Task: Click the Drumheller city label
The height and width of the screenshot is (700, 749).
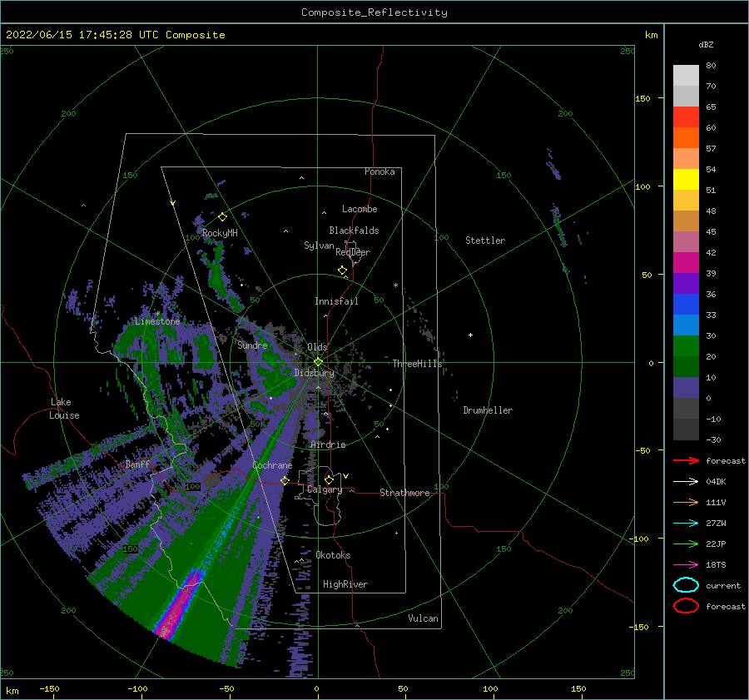Action: pos(488,410)
